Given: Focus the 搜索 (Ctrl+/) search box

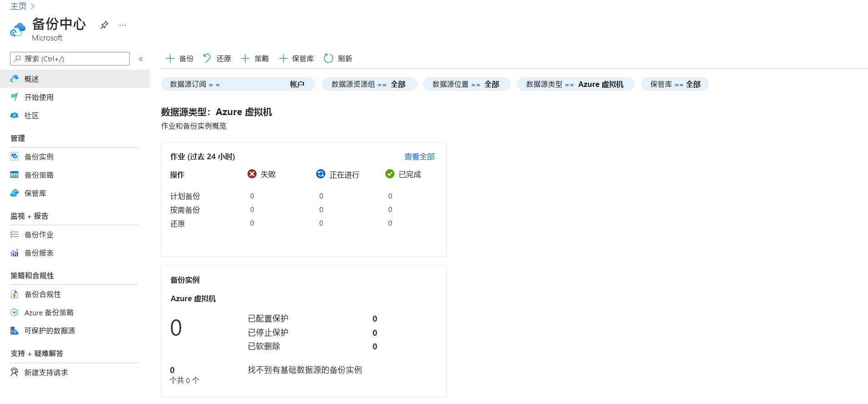Looking at the screenshot, I should pyautogui.click(x=70, y=59).
